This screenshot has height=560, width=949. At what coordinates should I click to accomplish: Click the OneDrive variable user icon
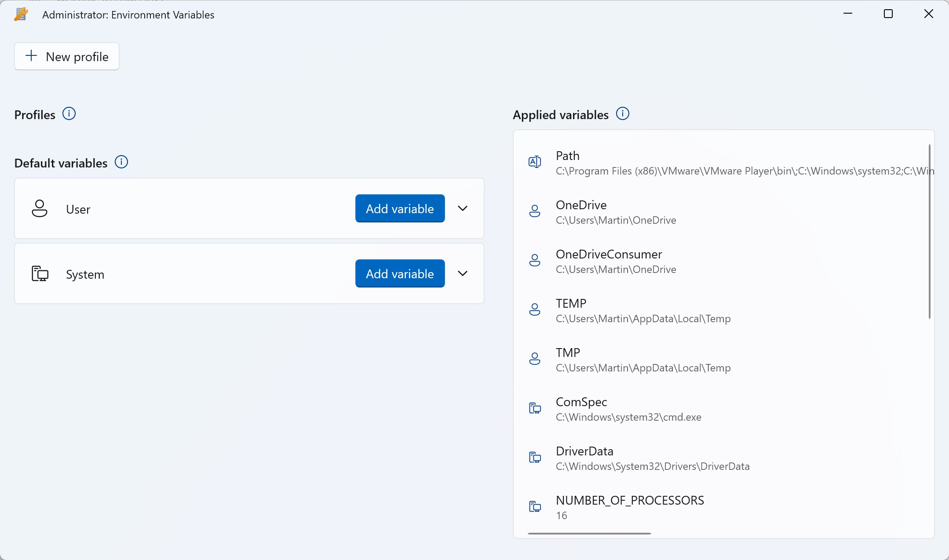coord(534,211)
